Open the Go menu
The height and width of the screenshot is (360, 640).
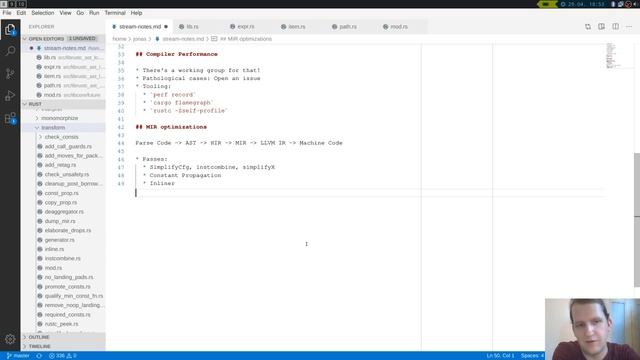coord(80,13)
